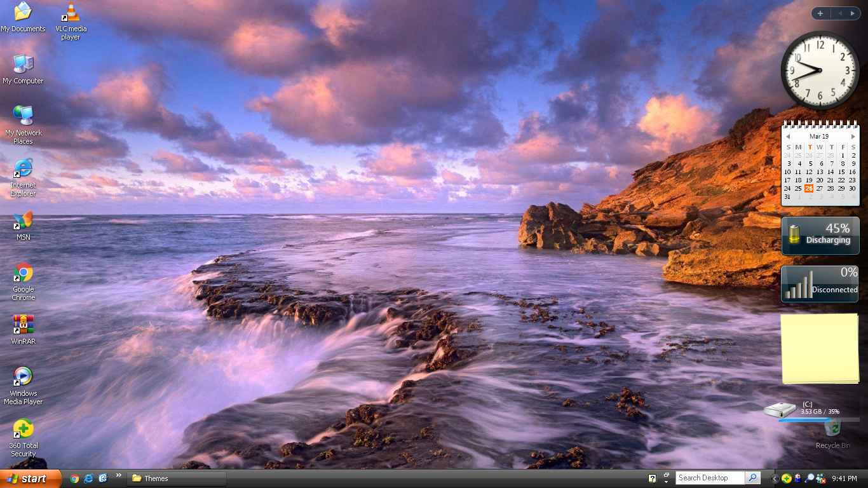Image resolution: width=868 pixels, height=488 pixels.
Task: Select the Internet Explorer desktop shortcut
Action: pos(23,177)
